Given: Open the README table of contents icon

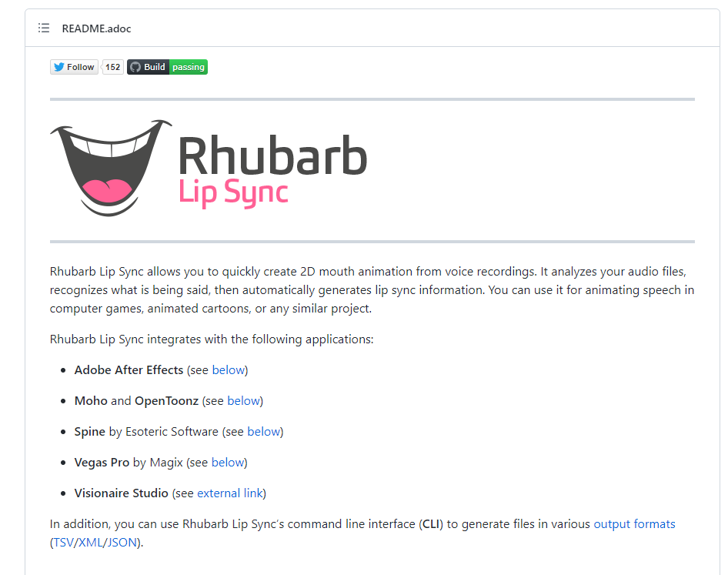Looking at the screenshot, I should tap(44, 28).
